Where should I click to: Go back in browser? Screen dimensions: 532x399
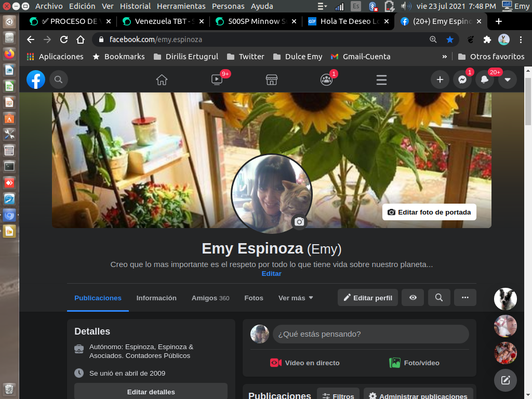coord(31,39)
